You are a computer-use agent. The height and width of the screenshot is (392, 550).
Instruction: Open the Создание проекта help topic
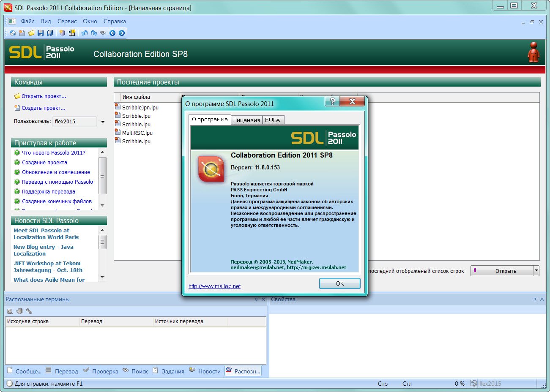tap(44, 162)
